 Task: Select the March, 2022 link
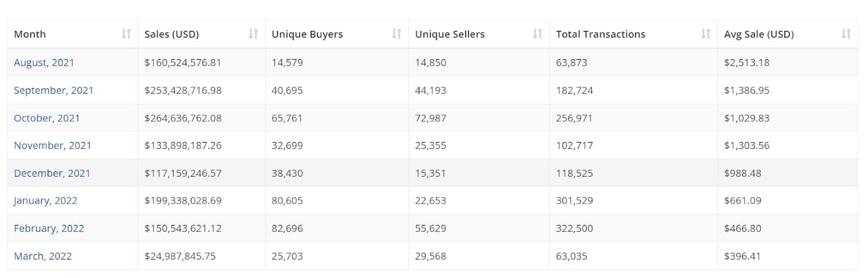pyautogui.click(x=43, y=256)
